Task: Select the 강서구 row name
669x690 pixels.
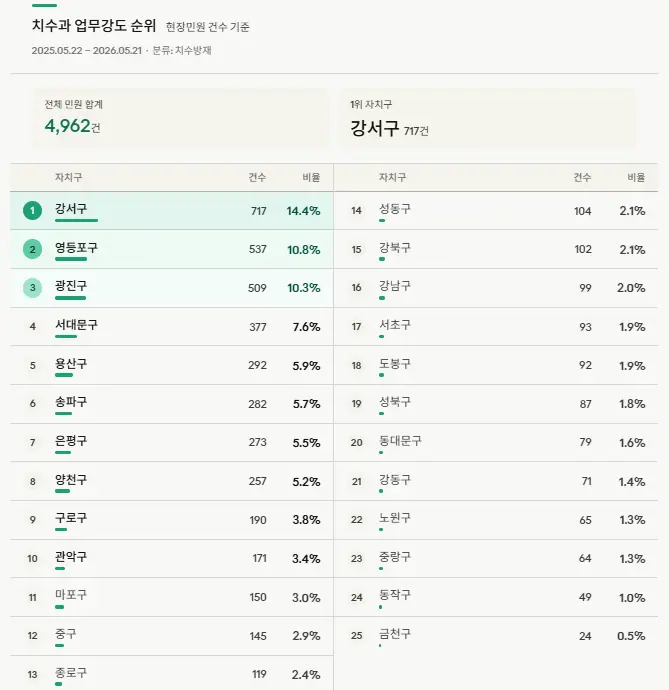Action: (71, 208)
